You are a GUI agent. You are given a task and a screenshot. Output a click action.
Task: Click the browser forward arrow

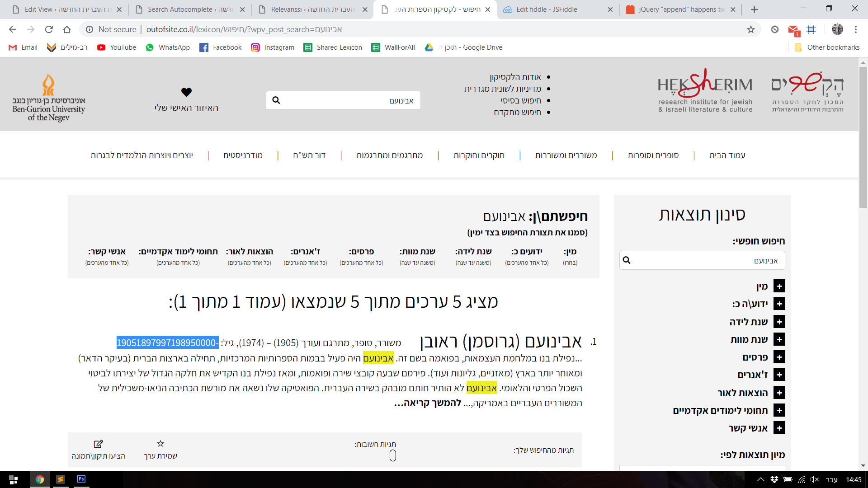[31, 29]
